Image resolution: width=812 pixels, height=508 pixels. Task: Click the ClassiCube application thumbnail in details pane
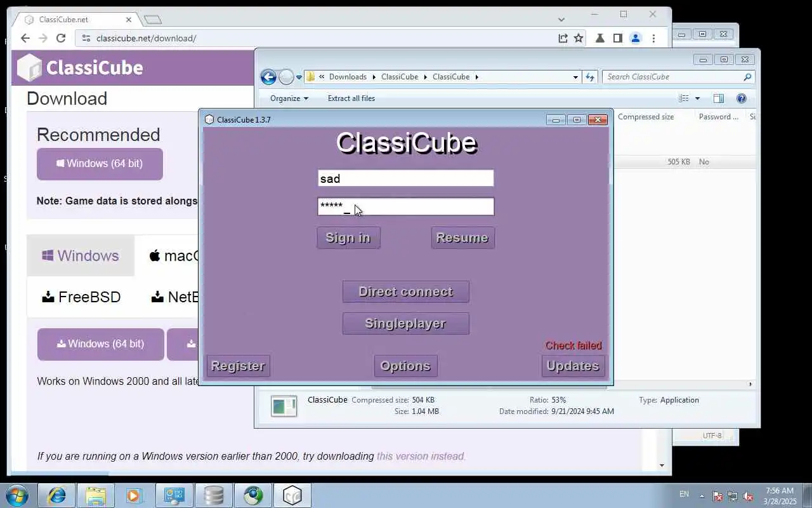tap(284, 406)
